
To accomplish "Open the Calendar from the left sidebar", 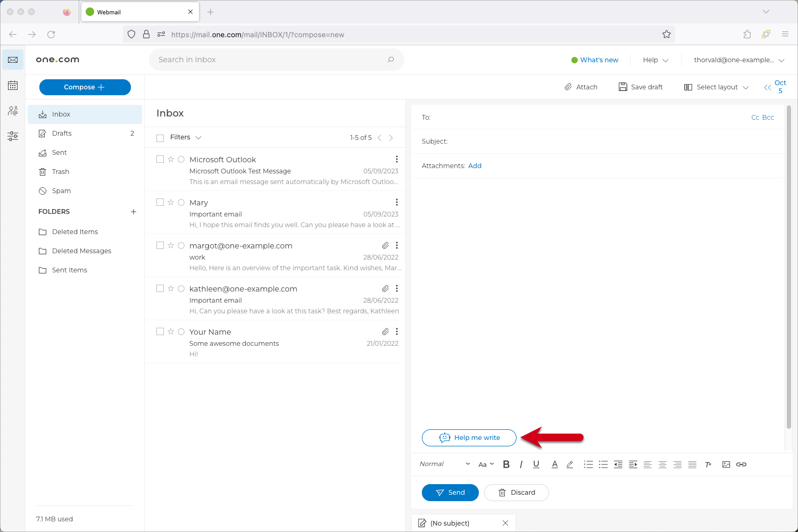I will point(12,85).
